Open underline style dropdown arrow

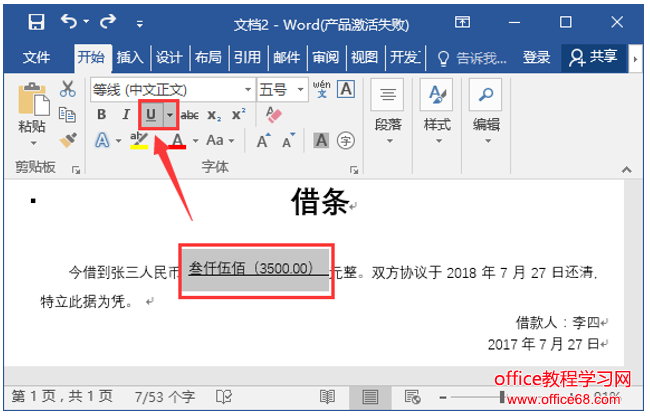point(170,114)
